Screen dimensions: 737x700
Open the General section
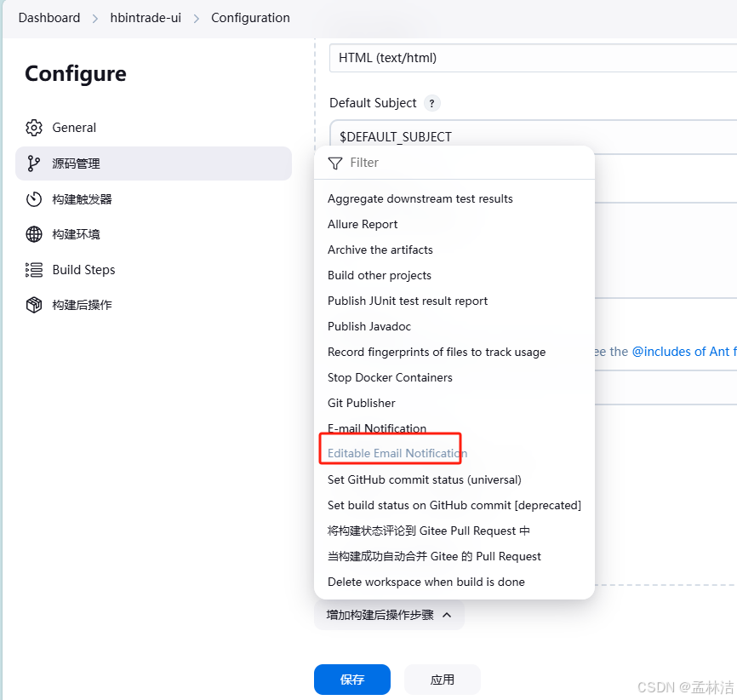[154, 128]
